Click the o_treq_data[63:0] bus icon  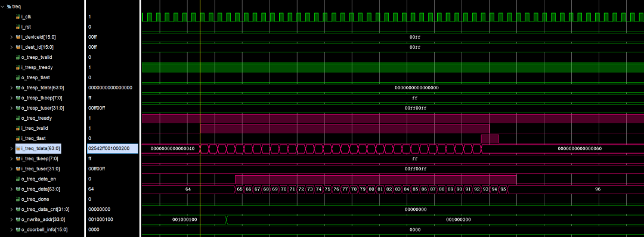(x=18, y=189)
